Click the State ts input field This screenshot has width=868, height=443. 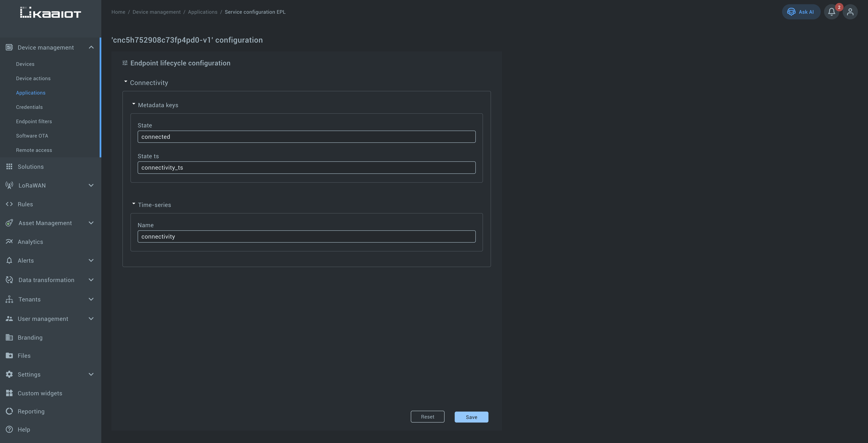pos(306,168)
